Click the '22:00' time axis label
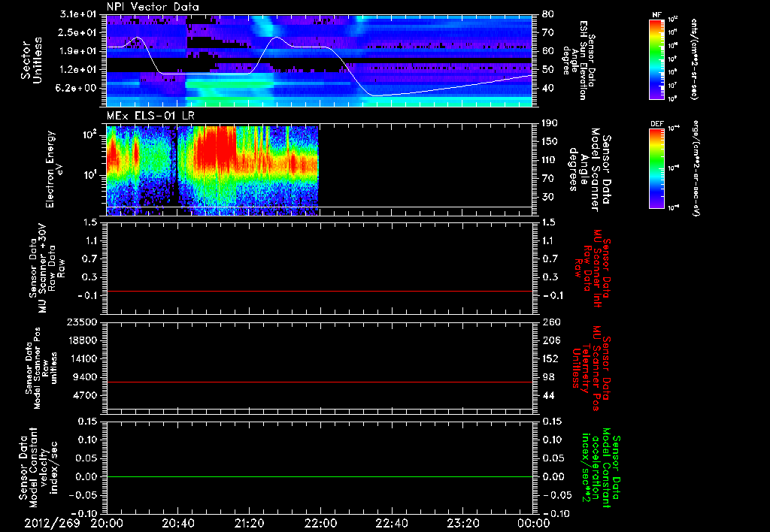This screenshot has width=770, height=532. (x=320, y=523)
